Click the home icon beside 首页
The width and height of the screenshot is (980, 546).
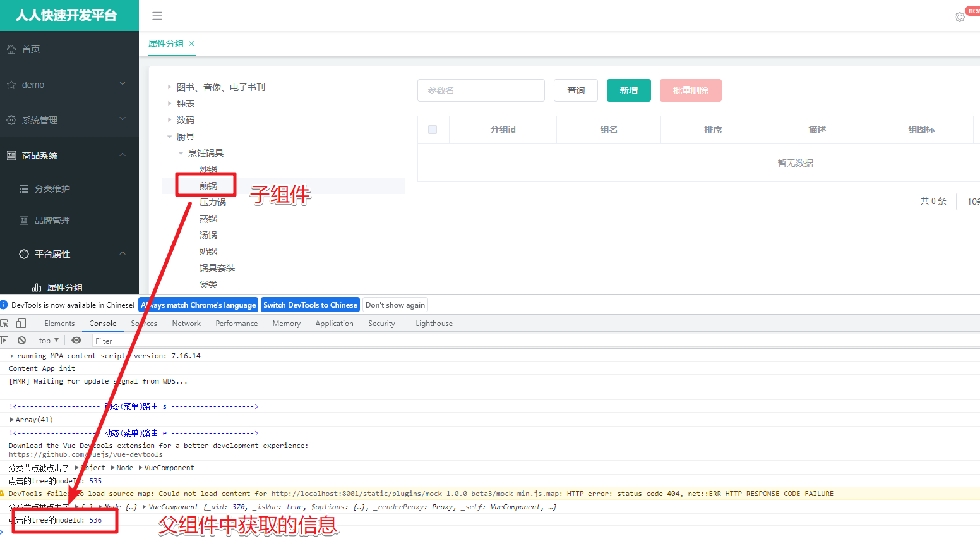(11, 49)
